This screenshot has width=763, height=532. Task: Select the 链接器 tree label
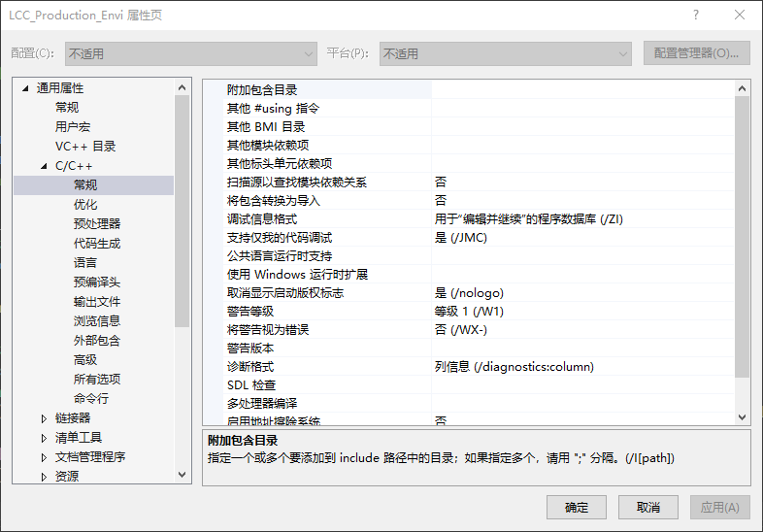(73, 418)
